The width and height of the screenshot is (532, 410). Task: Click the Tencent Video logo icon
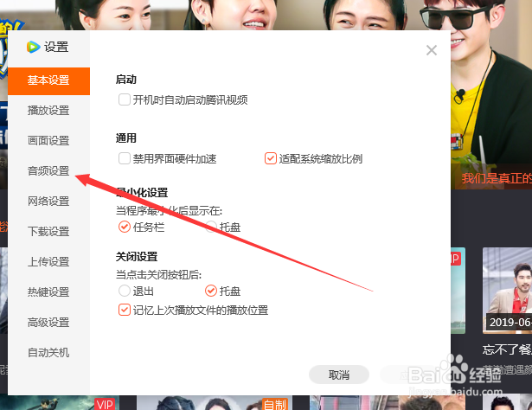33,47
